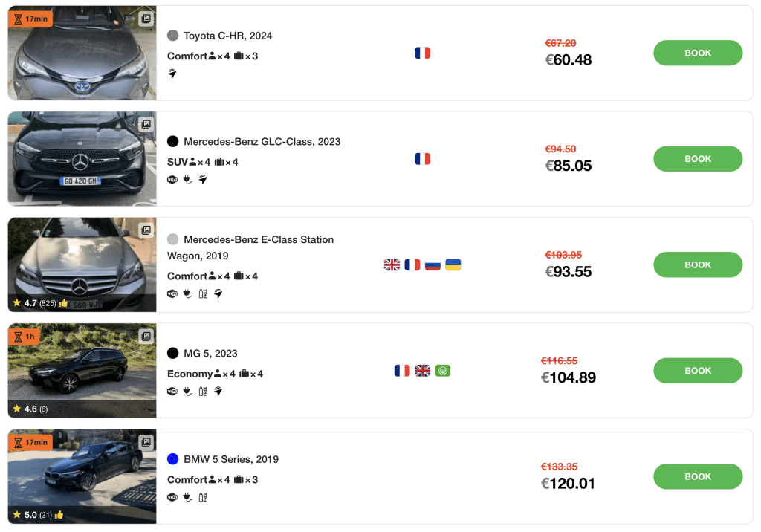This screenshot has height=532, width=761.
Task: Click the French flag on the GLC-Class listing
Action: (x=422, y=158)
